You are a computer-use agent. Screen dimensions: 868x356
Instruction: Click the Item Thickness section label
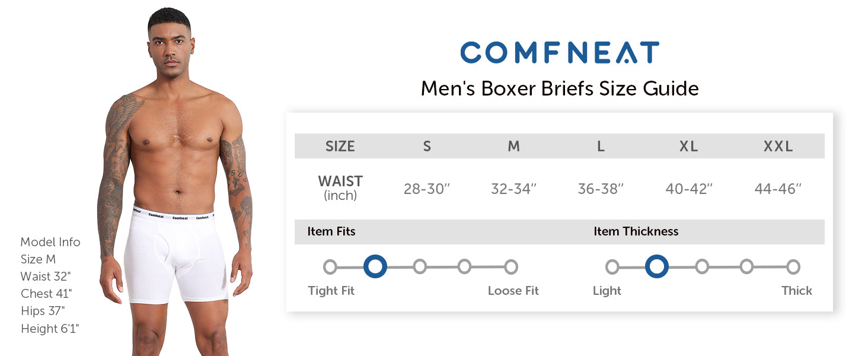click(636, 231)
